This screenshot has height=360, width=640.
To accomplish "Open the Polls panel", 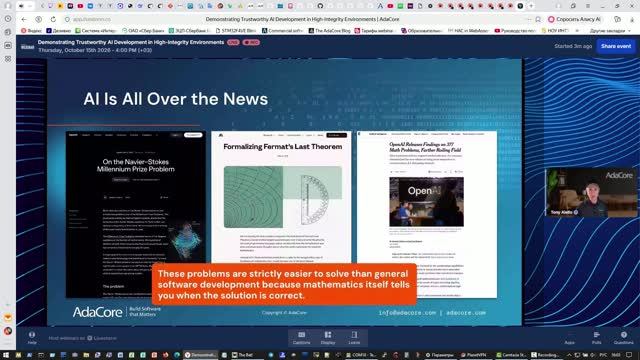I will [596, 338].
